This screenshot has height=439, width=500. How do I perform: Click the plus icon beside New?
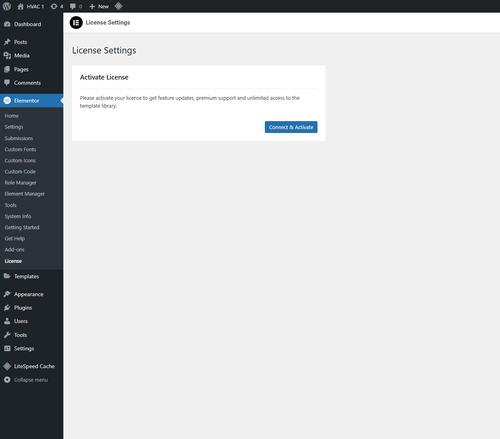pyautogui.click(x=92, y=6)
